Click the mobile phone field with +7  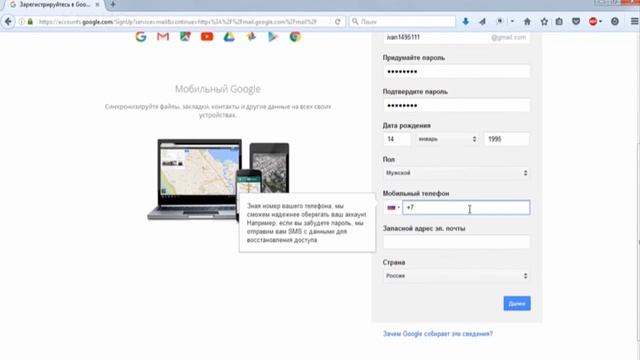point(466,207)
